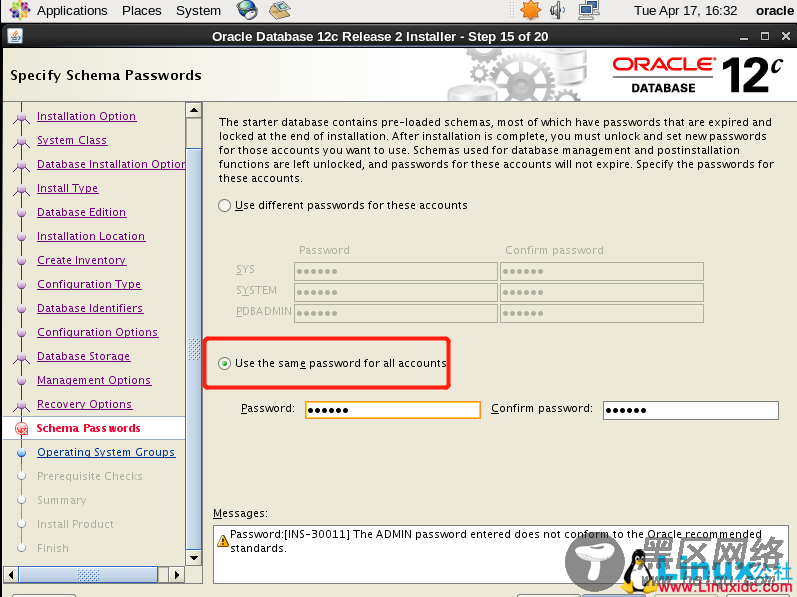Open the Places menu
Viewport: 797px width, 597px height.
[141, 11]
